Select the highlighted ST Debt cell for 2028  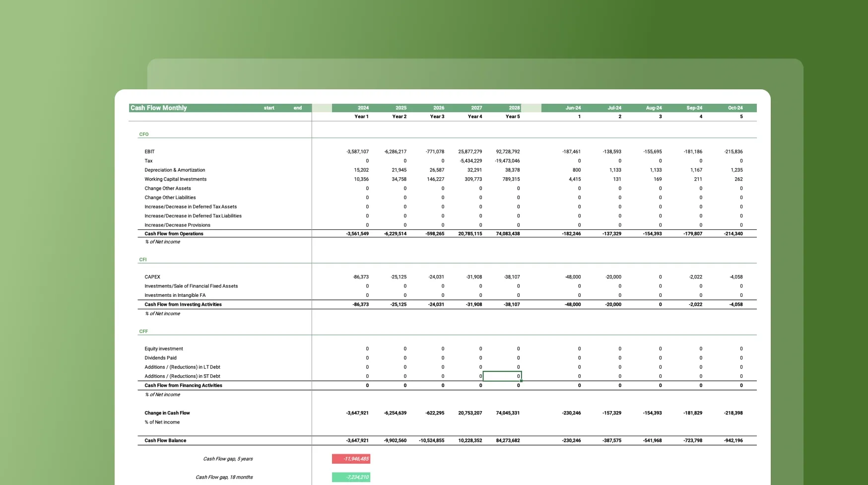click(502, 376)
